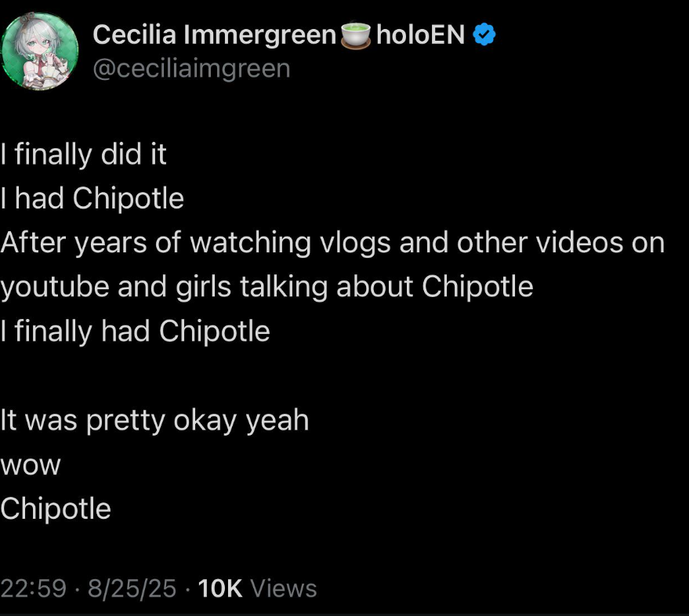Viewport: 689px width, 616px height.
Task: Click the Views label
Action: (x=284, y=589)
